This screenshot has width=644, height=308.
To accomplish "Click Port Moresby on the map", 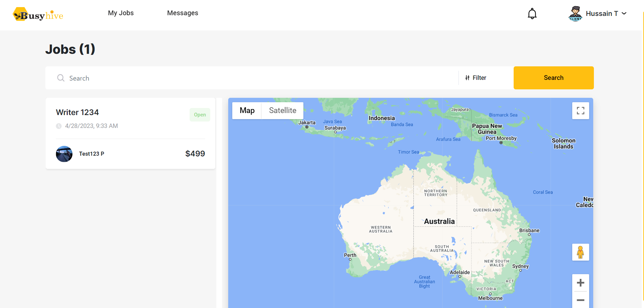I will [501, 138].
